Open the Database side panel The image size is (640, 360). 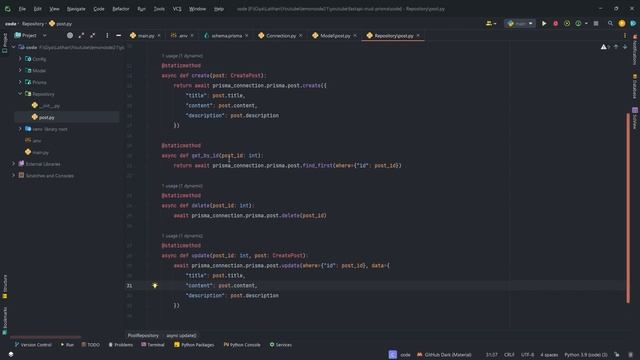[x=635, y=86]
